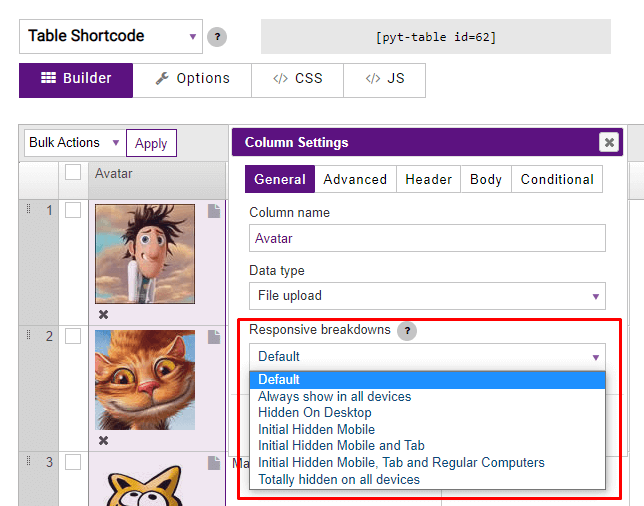Choose Hidden On Desktop option

pos(427,413)
